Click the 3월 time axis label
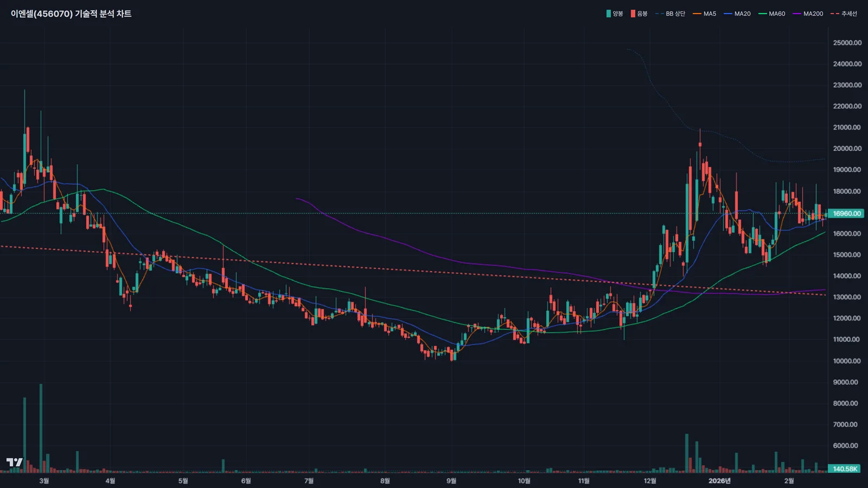Viewport: 868px width, 488px height. pyautogui.click(x=44, y=481)
